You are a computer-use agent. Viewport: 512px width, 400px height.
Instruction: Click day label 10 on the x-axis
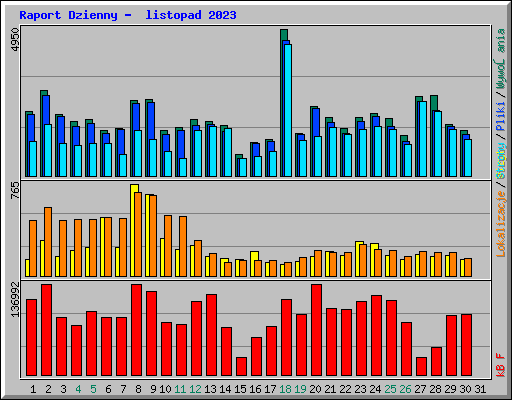tap(165, 389)
